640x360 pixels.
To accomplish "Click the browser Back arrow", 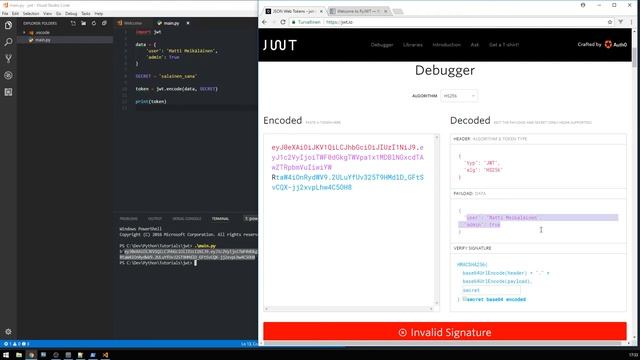I will tap(264, 22).
